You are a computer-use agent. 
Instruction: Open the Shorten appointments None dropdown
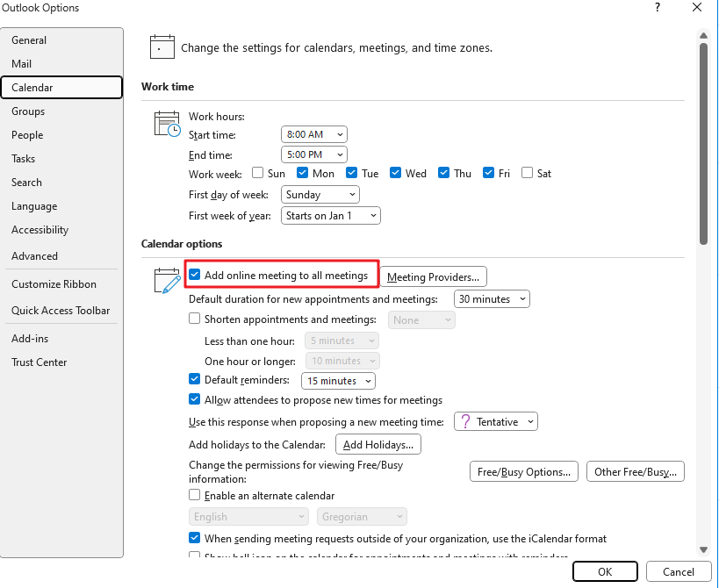(421, 320)
